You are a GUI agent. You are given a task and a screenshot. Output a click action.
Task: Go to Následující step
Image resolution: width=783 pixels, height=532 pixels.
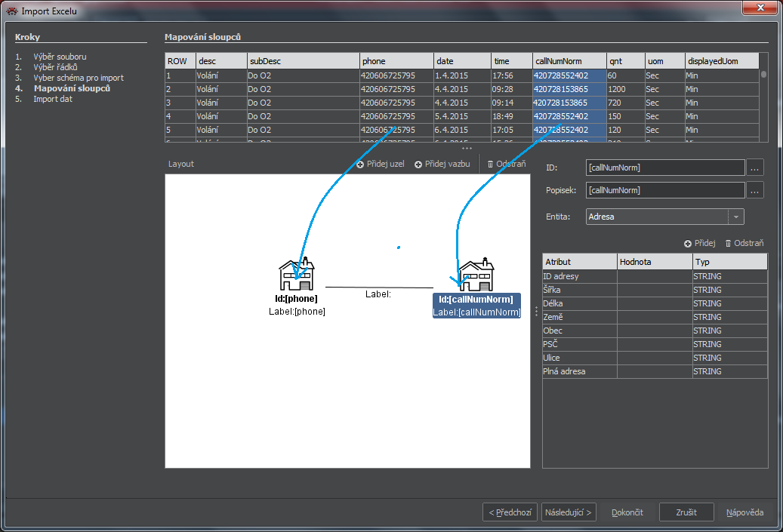[x=569, y=512]
